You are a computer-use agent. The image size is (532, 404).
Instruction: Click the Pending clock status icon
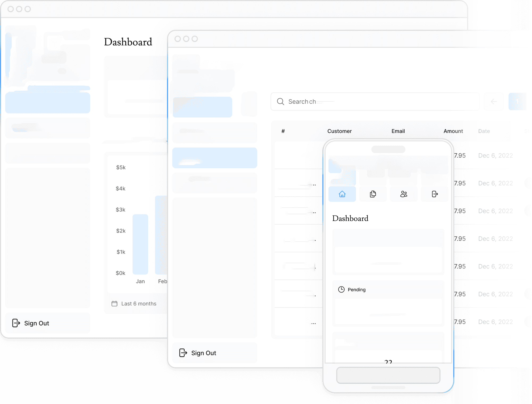[341, 289]
